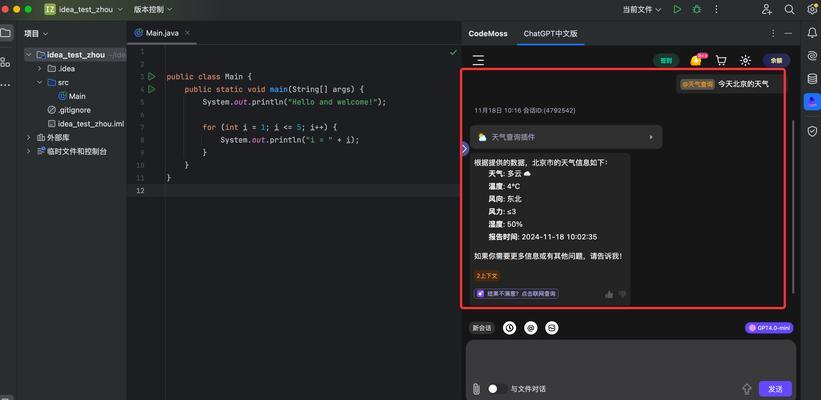The width and height of the screenshot is (821, 400).
Task: Click the 余额 balance button
Action: pos(776,61)
